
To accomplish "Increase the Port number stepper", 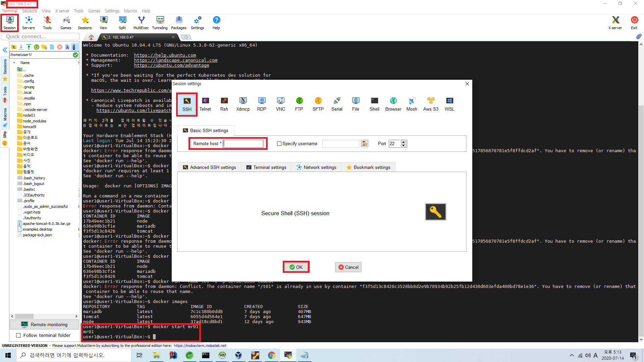I will point(404,142).
